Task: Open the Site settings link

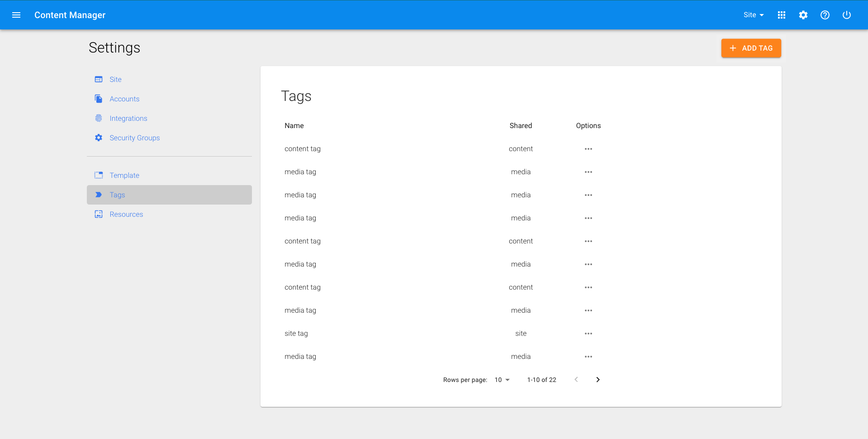Action: point(115,79)
